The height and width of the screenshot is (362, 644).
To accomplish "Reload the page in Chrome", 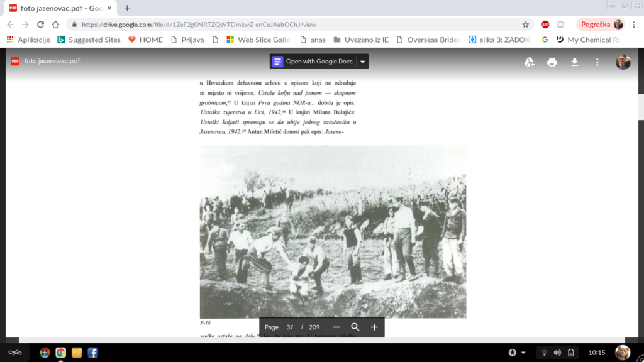I will (41, 25).
